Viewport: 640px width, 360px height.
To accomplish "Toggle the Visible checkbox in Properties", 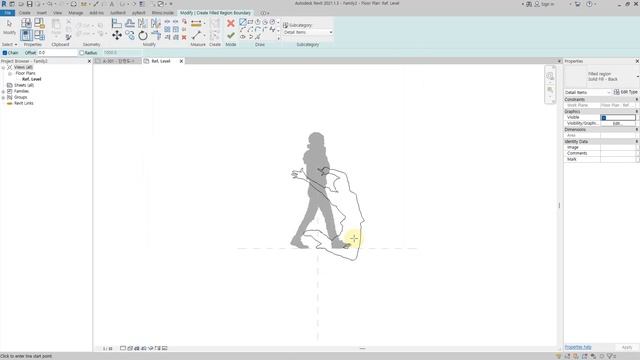I will (604, 118).
